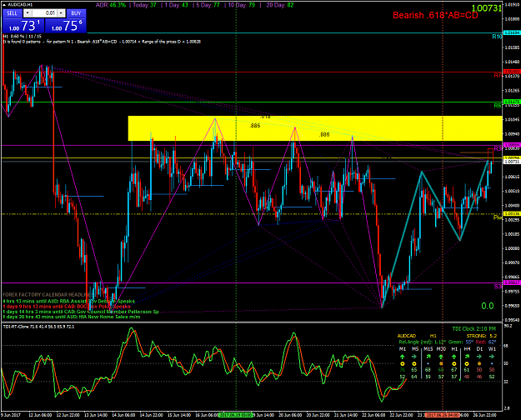Click the '20 Day:82' range value
The height and width of the screenshot is (420, 521).
click(280, 5)
